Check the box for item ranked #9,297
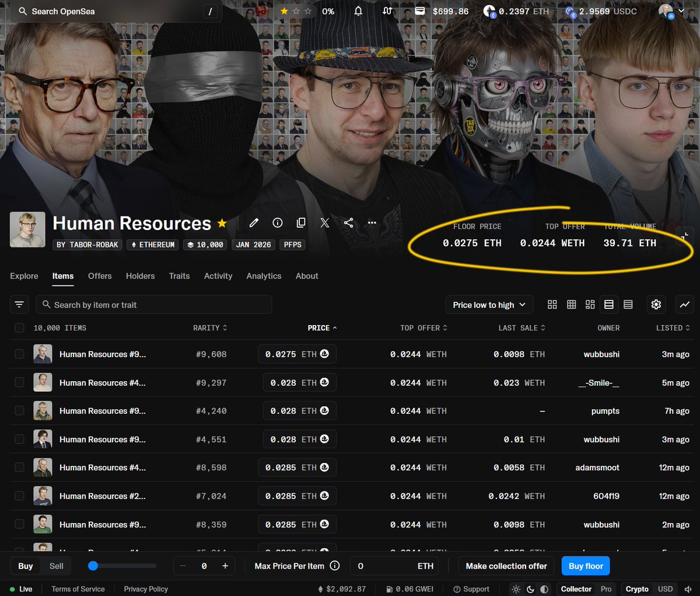This screenshot has height=596, width=700. point(19,382)
